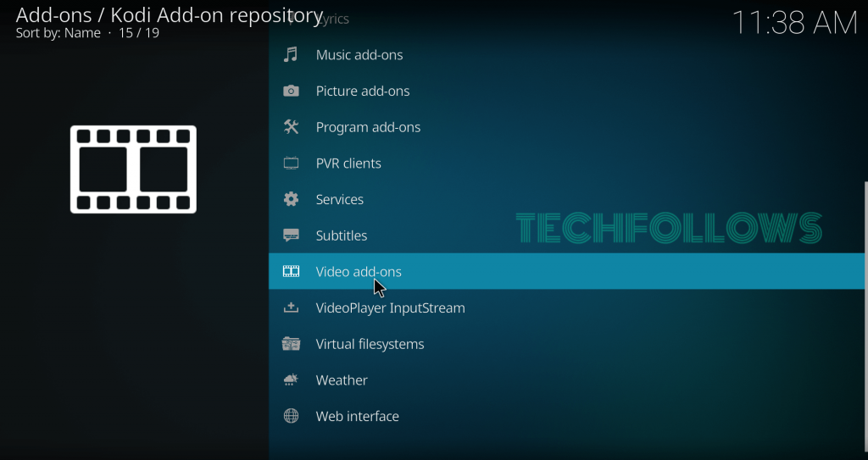Viewport: 868px width, 460px height.
Task: Click the cloud icon beside Weather
Action: (x=291, y=380)
